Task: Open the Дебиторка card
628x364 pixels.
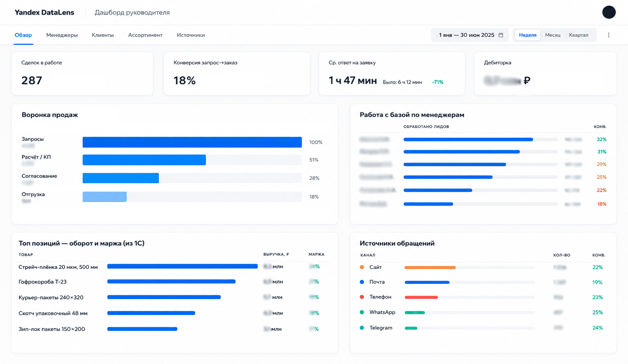Action: [545, 74]
